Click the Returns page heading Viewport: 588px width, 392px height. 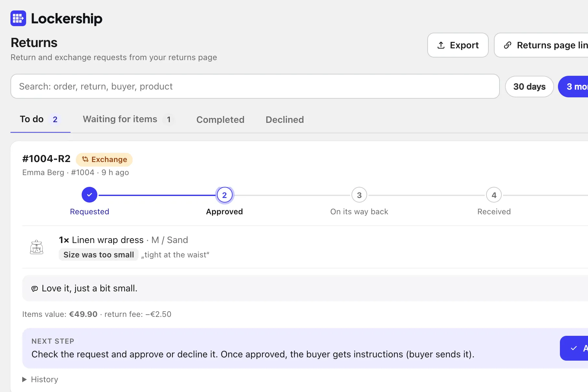(34, 43)
